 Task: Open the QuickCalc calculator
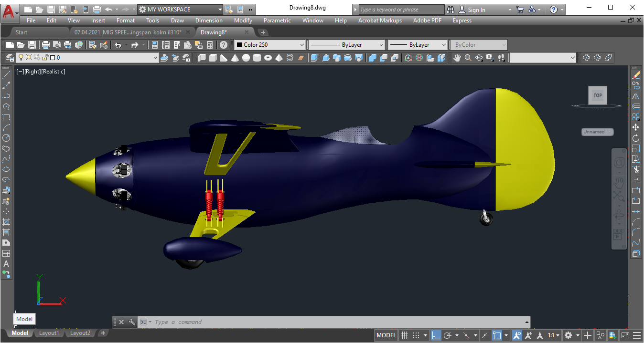[210, 45]
